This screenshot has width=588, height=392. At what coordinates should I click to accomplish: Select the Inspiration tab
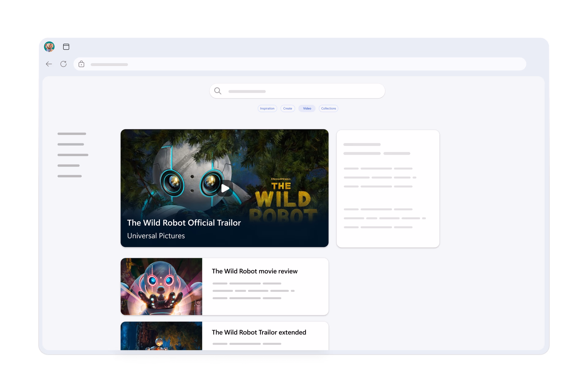pyautogui.click(x=267, y=108)
